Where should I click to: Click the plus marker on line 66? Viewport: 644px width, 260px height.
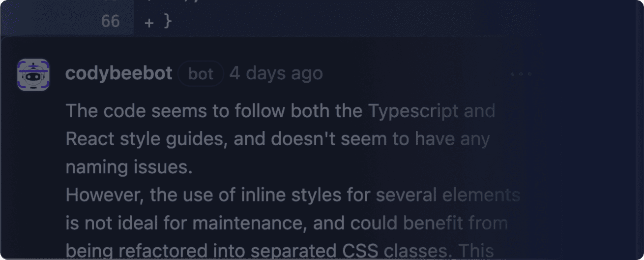[149, 22]
